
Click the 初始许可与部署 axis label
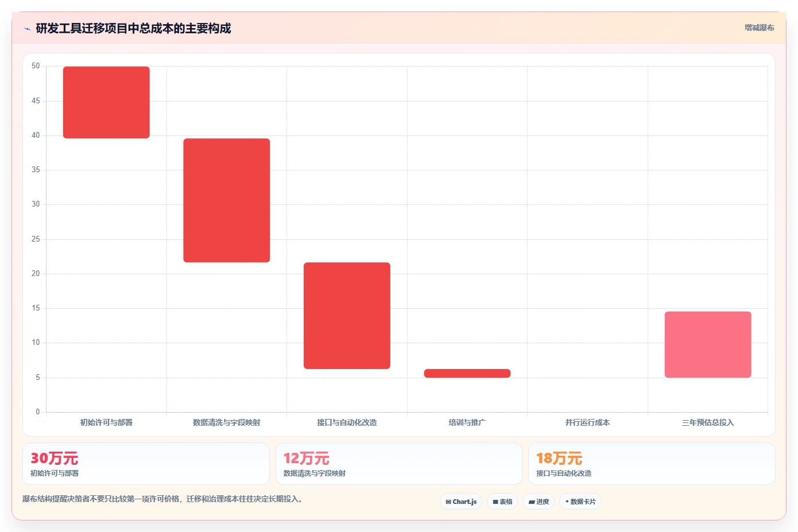[106, 422]
